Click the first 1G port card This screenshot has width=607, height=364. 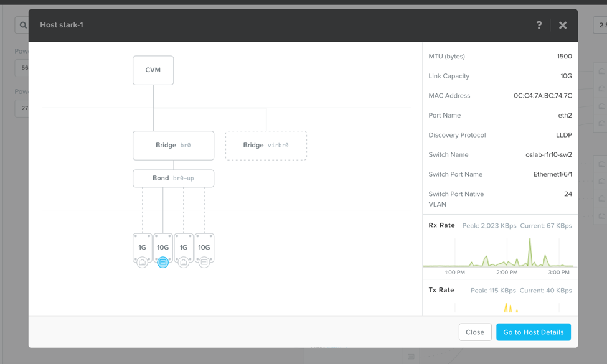point(143,247)
